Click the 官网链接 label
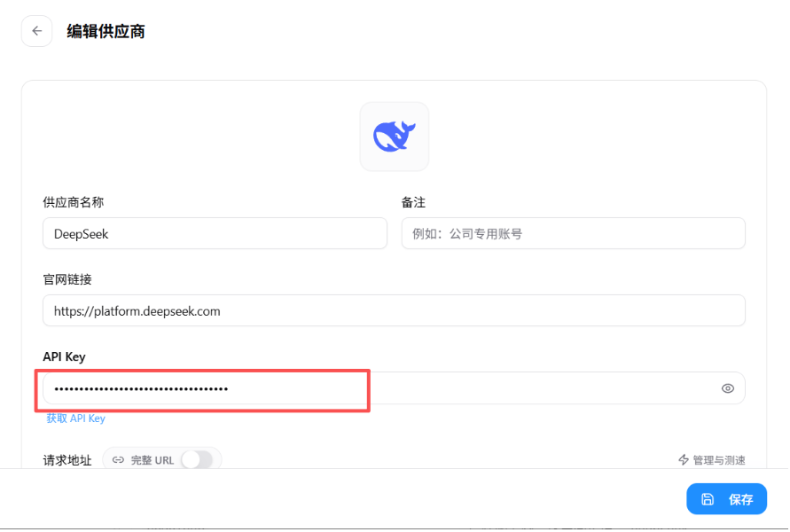This screenshot has height=532, width=790. (x=67, y=279)
